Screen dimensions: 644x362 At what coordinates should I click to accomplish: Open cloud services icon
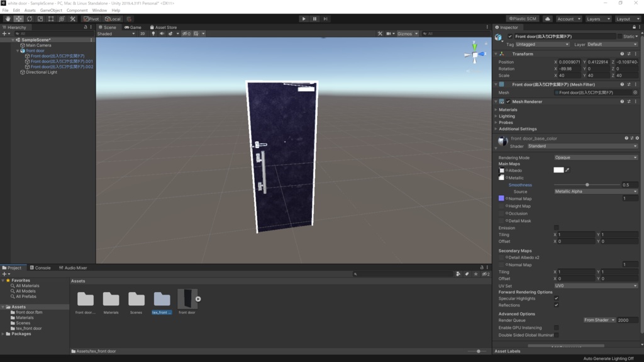point(548,19)
